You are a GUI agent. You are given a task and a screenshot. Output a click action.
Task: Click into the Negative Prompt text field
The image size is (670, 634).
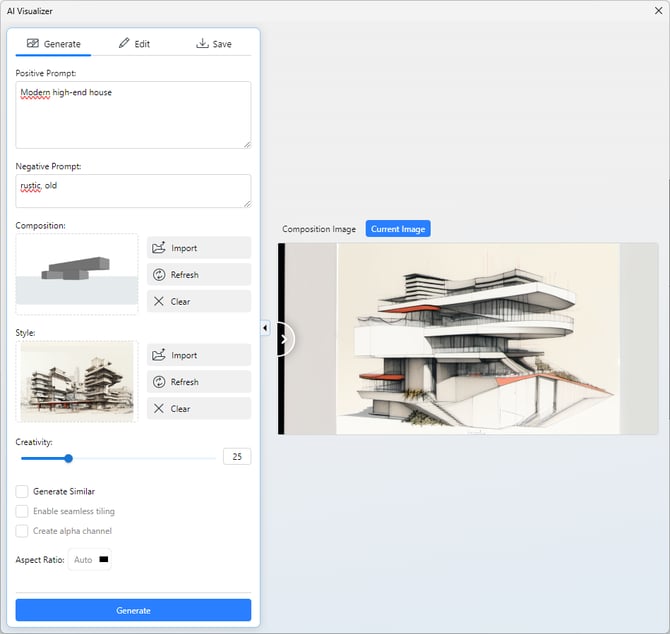pyautogui.click(x=133, y=191)
